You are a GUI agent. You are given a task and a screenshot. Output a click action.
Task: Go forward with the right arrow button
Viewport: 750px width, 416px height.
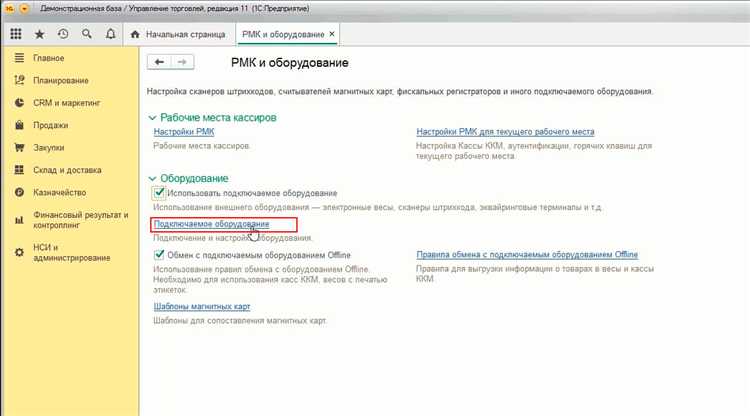coord(182,62)
